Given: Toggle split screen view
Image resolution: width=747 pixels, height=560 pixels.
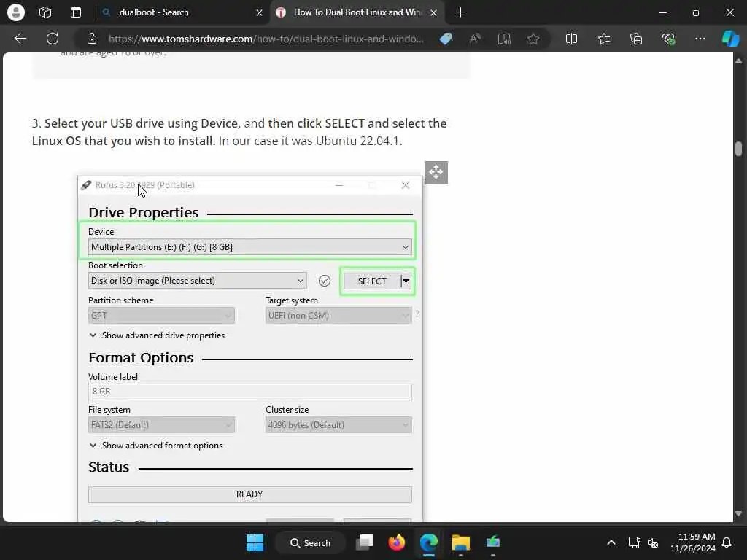Looking at the screenshot, I should pyautogui.click(x=571, y=39).
